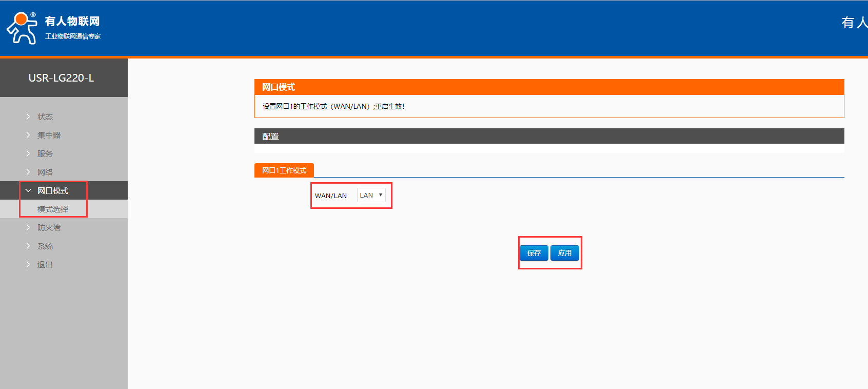The image size is (868, 389).
Task: Click the 有人物联网 brand text
Action: (x=72, y=22)
